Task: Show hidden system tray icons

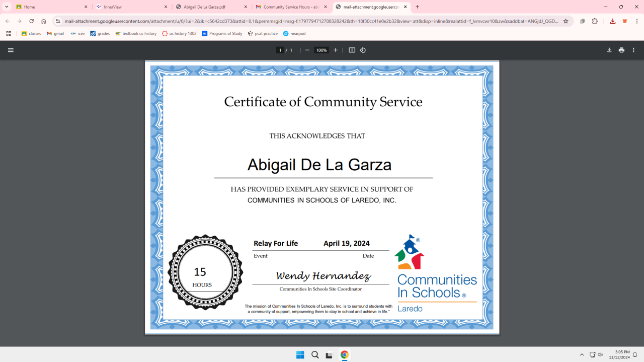Action: click(582, 354)
